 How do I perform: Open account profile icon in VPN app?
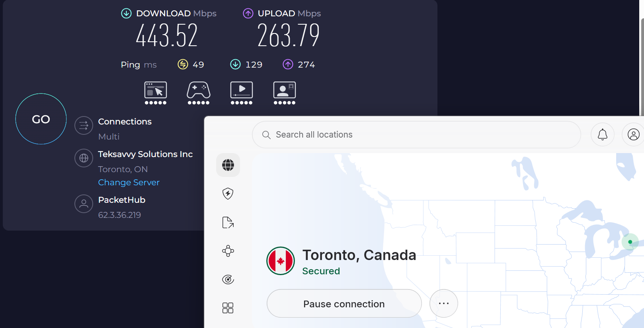633,135
